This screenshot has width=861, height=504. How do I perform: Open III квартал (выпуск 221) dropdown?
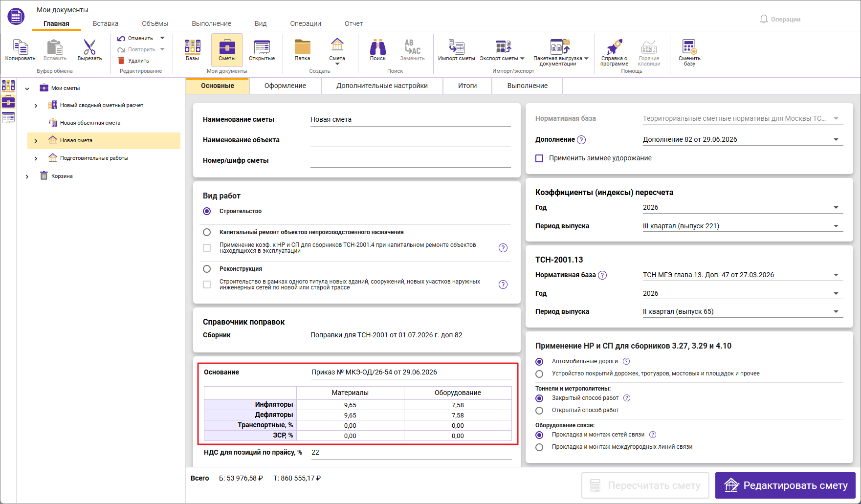coord(743,226)
